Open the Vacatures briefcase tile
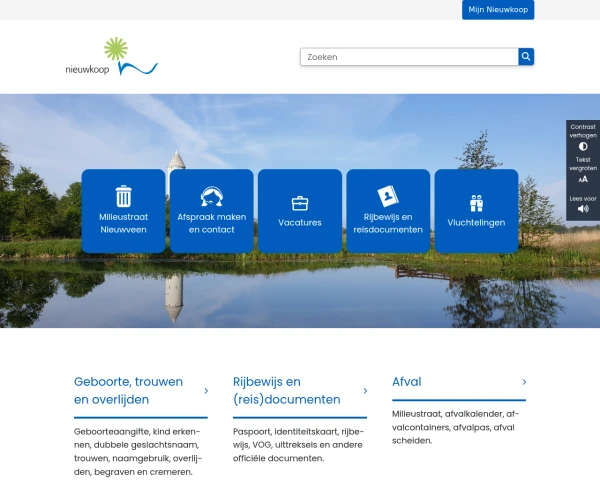This screenshot has height=480, width=600. click(300, 211)
